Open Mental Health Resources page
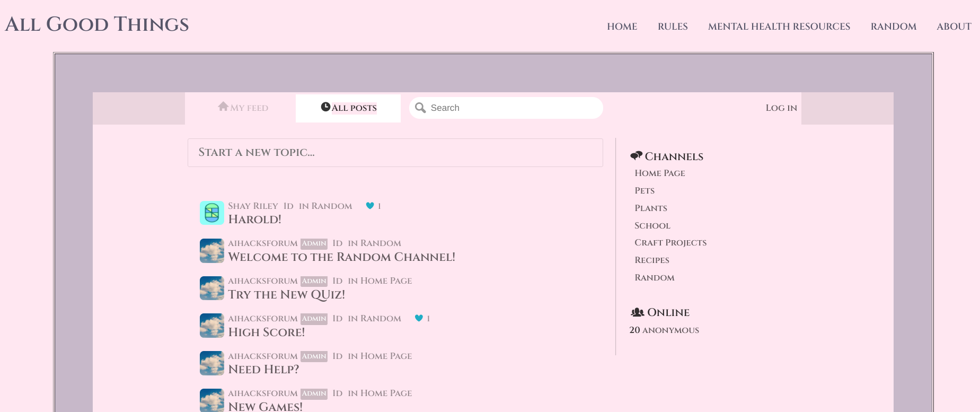The height and width of the screenshot is (412, 980). (x=779, y=27)
